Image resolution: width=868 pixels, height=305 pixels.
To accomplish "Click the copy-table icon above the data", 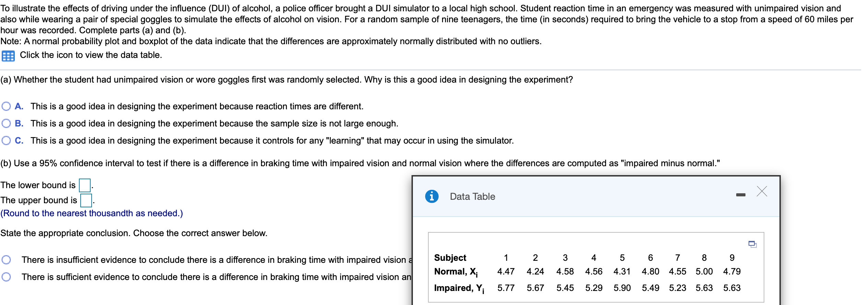I will 752,244.
